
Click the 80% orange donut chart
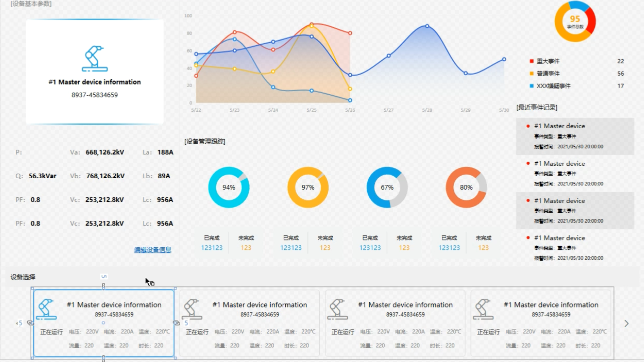[466, 187]
